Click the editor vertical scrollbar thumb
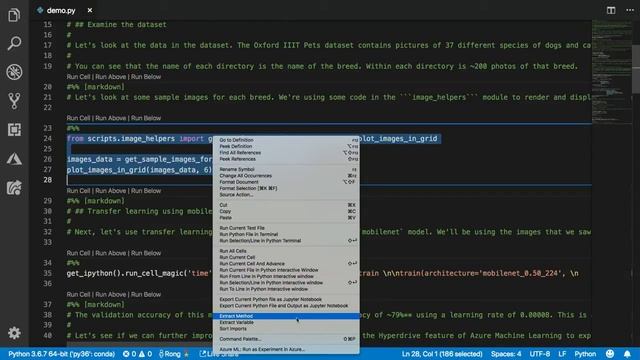Viewport: 640px width, 360px height. 636,70
